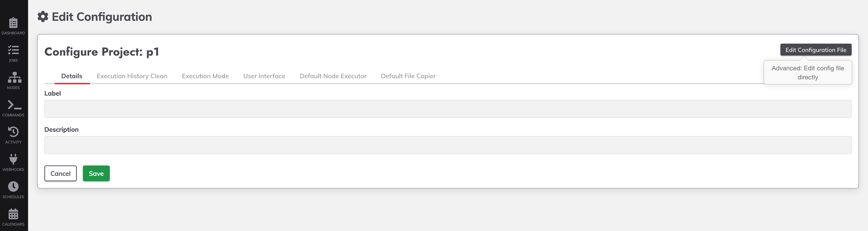
Task: Open the Execution Mode tab
Action: tap(205, 76)
